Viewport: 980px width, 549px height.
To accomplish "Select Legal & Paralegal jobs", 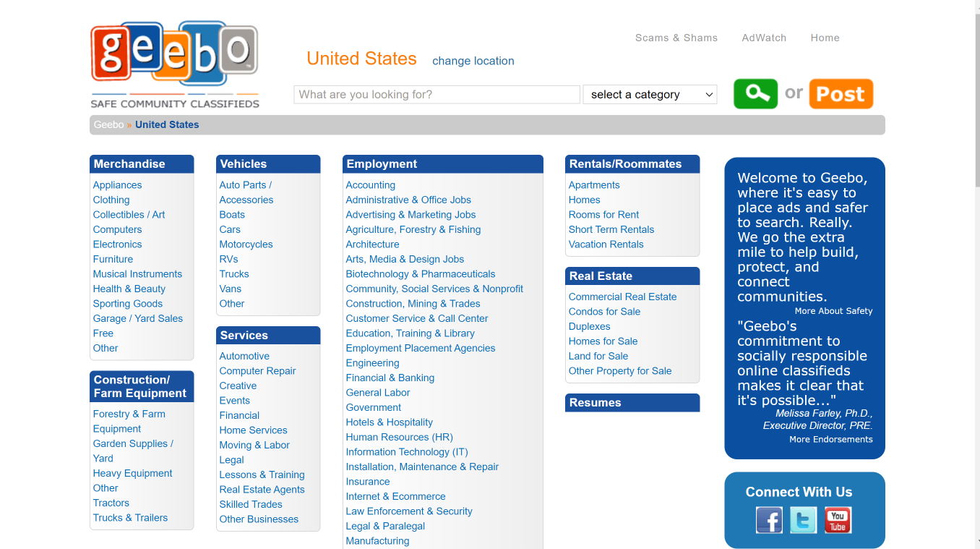I will click(x=385, y=526).
